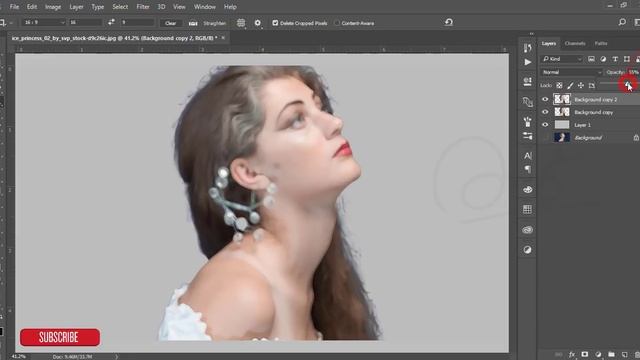
Task: Open the Paragraph panel icon
Action: point(527,169)
